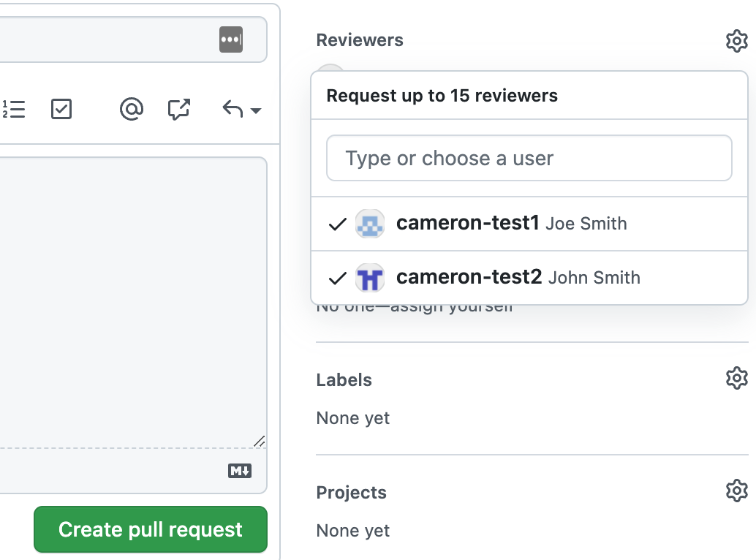This screenshot has height=560, width=756.
Task: Open the Projects gear settings
Action: pyautogui.click(x=736, y=491)
